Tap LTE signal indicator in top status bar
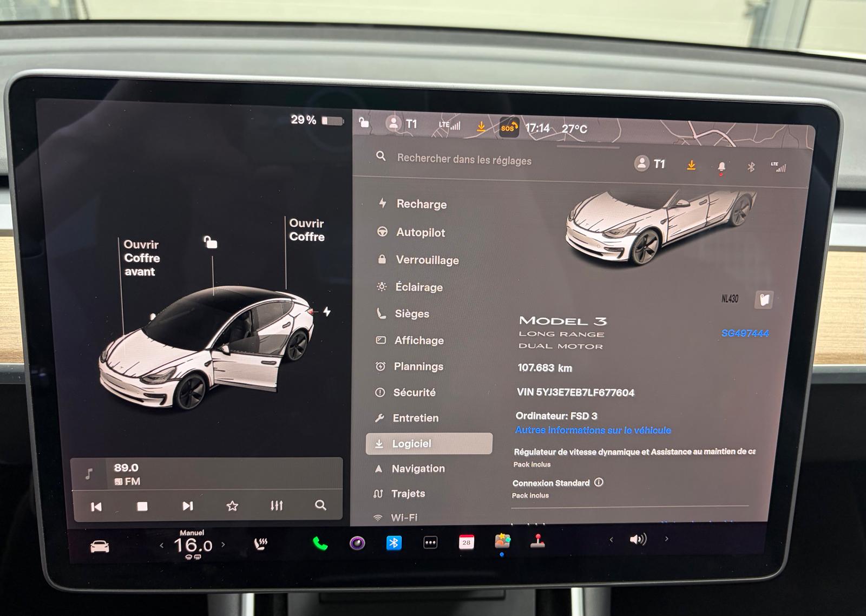 pos(449,125)
